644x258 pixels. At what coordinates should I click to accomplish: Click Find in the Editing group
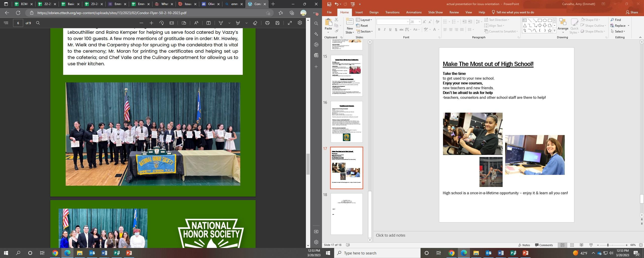[x=616, y=20]
